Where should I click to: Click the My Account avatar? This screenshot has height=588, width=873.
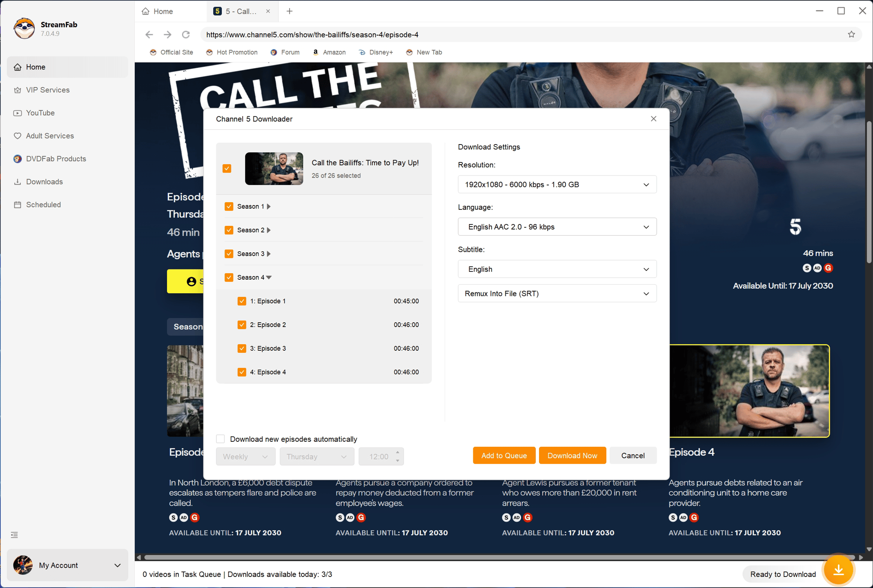point(23,565)
